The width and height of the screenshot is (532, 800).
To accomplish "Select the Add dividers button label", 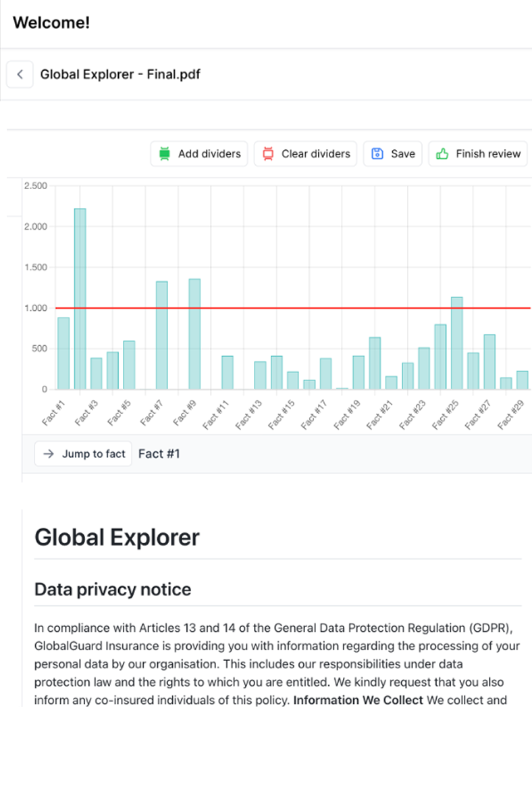I will pos(209,153).
